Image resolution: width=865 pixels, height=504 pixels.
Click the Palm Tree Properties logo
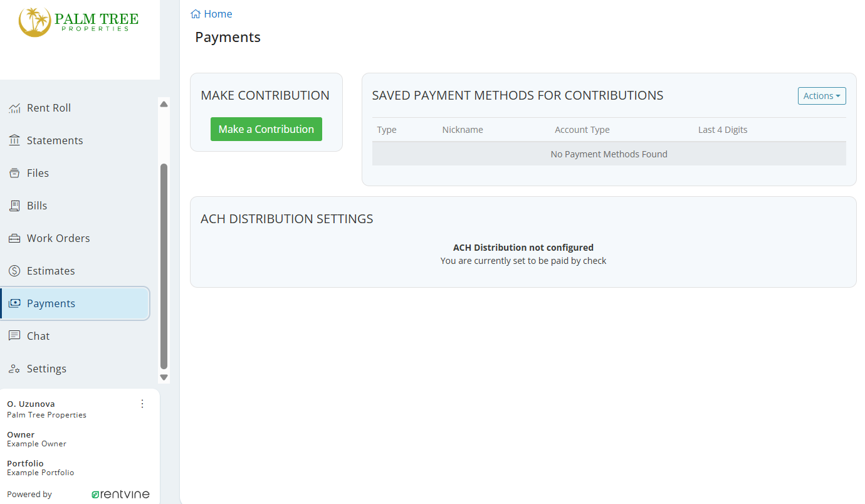(x=79, y=22)
